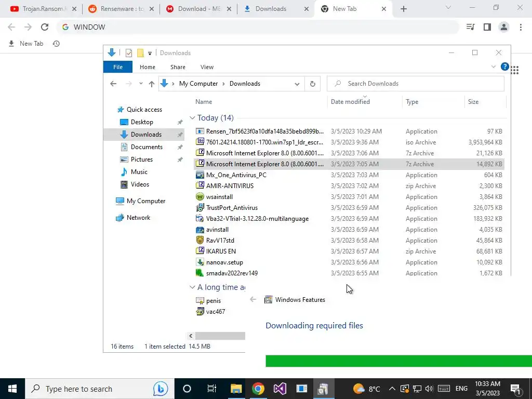The width and height of the screenshot is (532, 399).
Task: Select the Rensen_7bf5623f application file
Action: tap(264, 131)
